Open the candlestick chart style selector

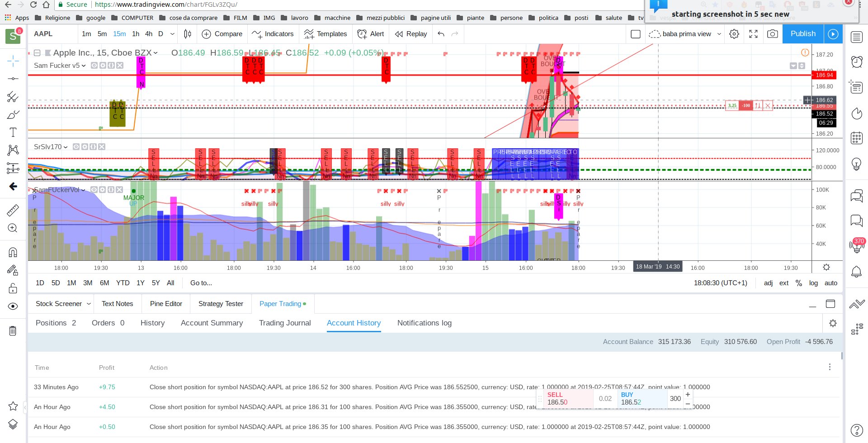click(188, 34)
